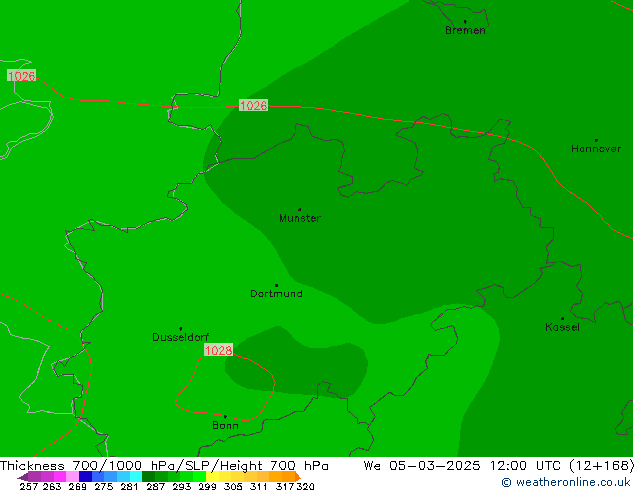Click the Munster city label
This screenshot has height=490, width=634.
click(300, 218)
